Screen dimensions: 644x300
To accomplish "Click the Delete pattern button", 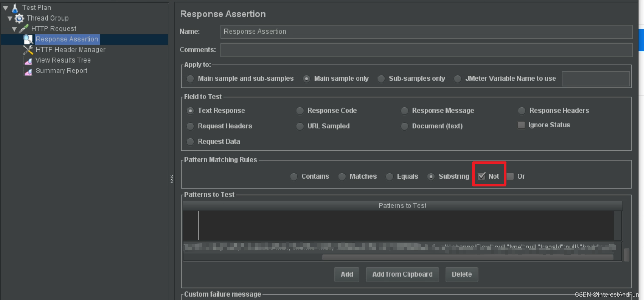I will click(462, 274).
